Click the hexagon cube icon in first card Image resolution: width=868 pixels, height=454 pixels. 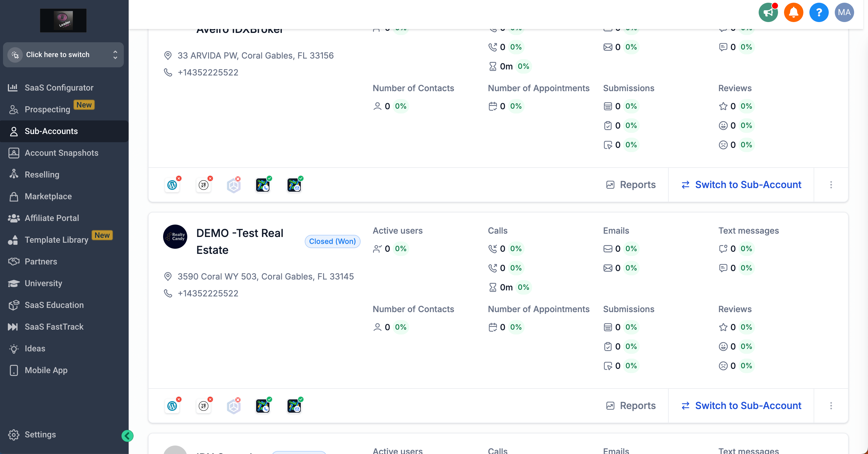coord(233,185)
